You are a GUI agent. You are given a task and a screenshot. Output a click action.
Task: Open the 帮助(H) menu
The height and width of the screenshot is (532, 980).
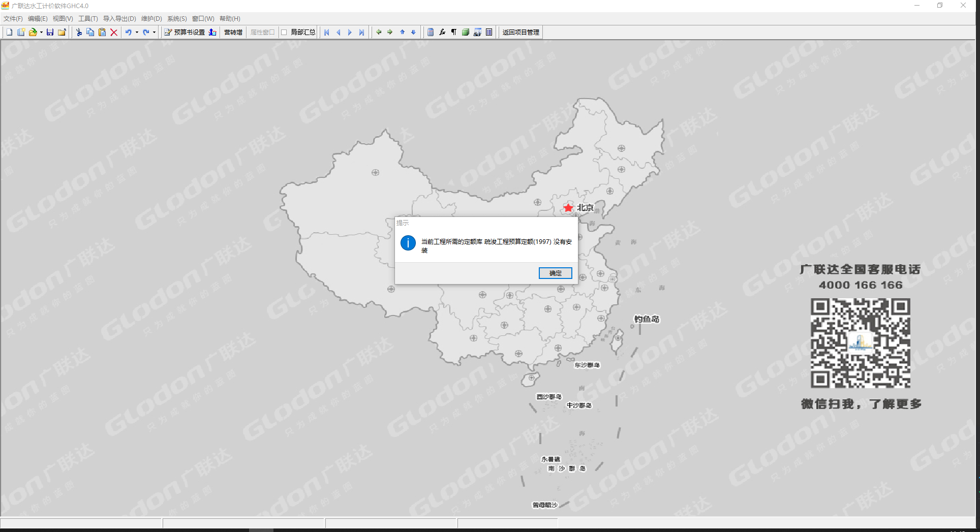point(230,19)
